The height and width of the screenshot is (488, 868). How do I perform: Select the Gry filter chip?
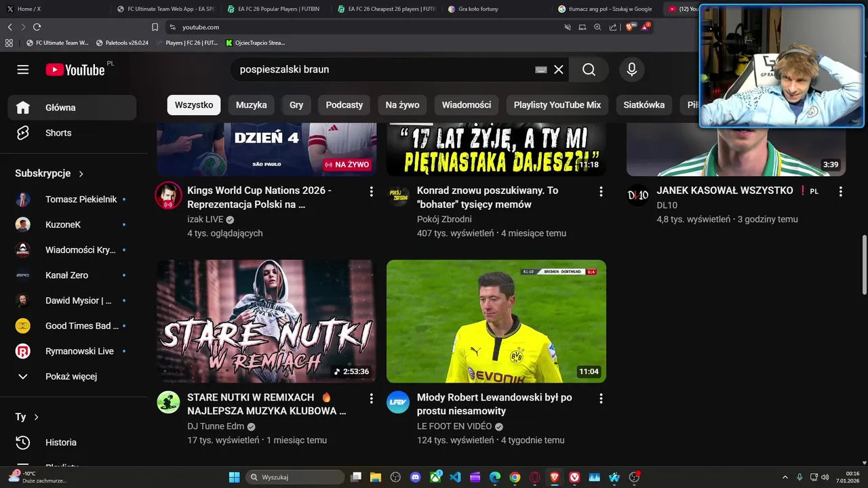[296, 105]
